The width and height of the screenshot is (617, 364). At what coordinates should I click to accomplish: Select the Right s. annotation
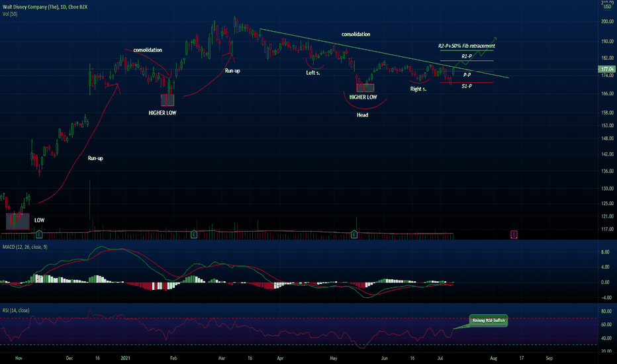pyautogui.click(x=418, y=89)
